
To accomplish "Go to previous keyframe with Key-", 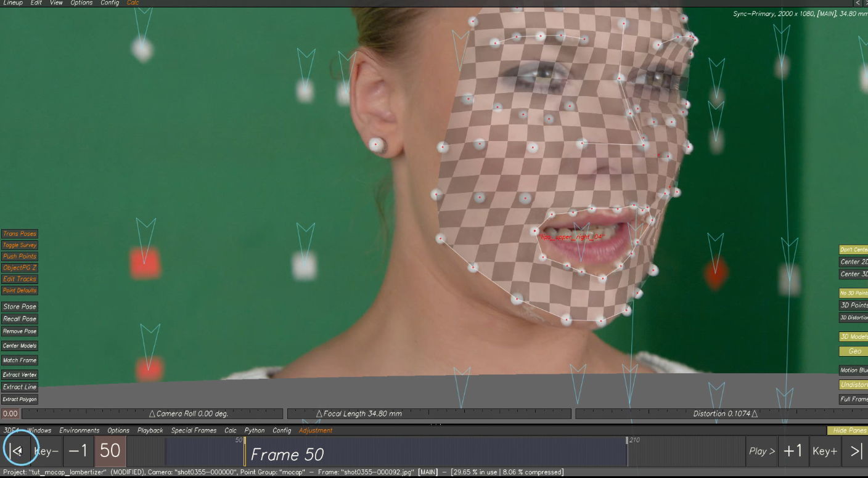I will 47,452.
